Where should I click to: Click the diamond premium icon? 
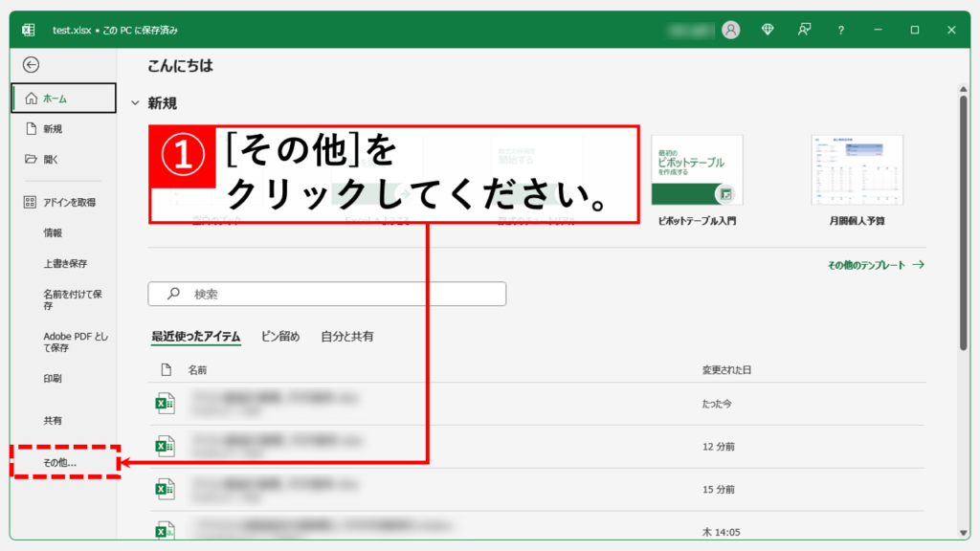click(768, 30)
